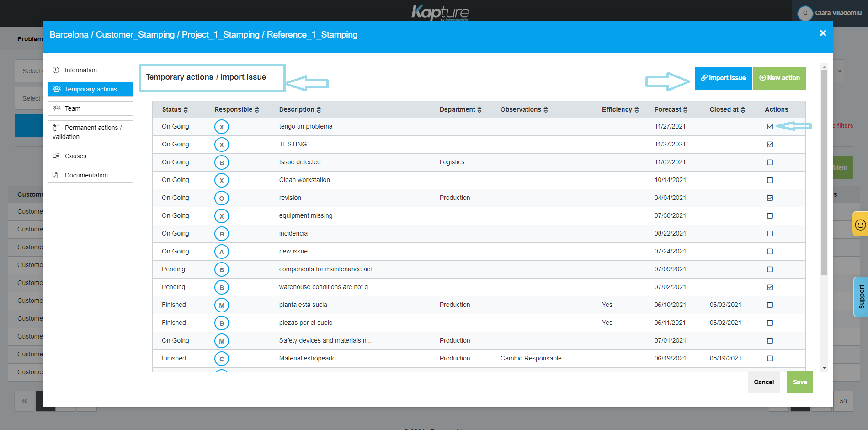
Task: Click responsible avatar A for 'new issue'
Action: (222, 252)
